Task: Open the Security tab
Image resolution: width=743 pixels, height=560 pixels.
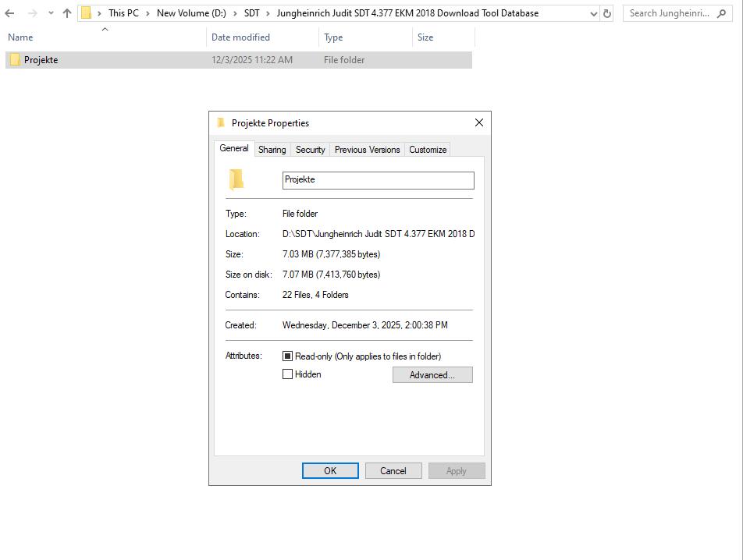Action: click(x=310, y=149)
